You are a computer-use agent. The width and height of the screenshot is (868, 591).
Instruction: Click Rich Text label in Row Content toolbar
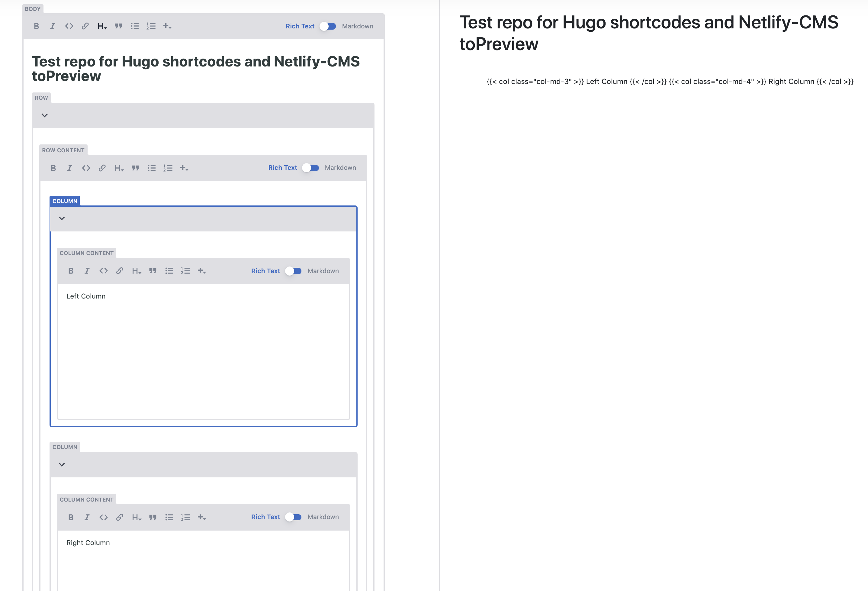click(282, 168)
